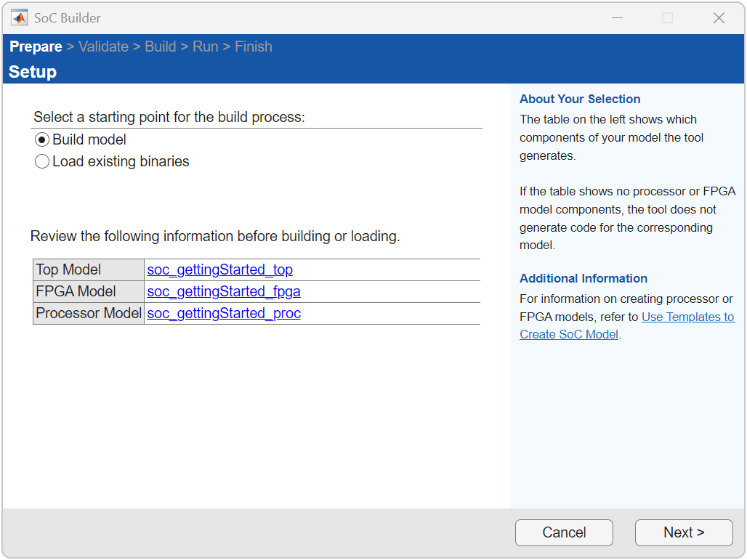Go to the Run step in breadcrumb
Viewport: 747px width, 560px height.
pos(205,46)
